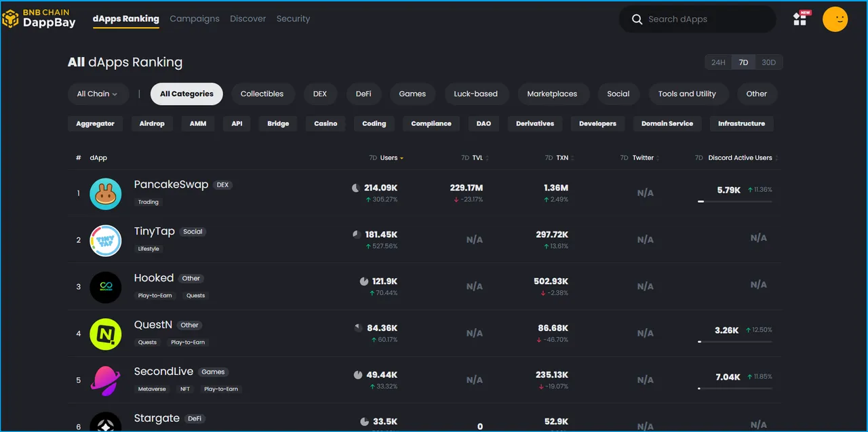Click the PancakeSwap bunny logo

tap(106, 194)
